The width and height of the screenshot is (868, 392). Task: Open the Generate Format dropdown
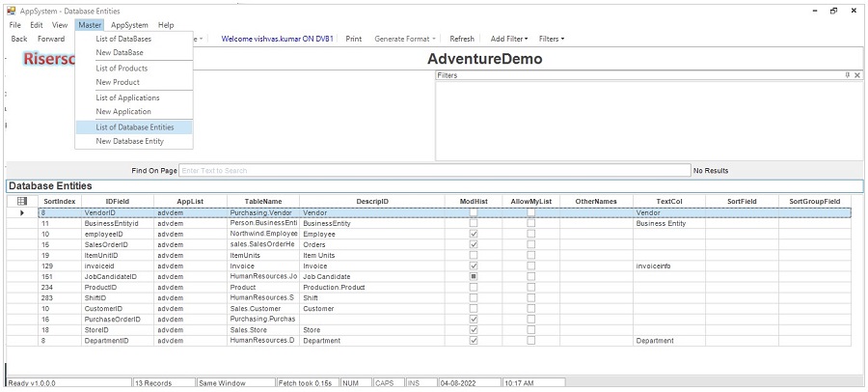click(x=405, y=39)
